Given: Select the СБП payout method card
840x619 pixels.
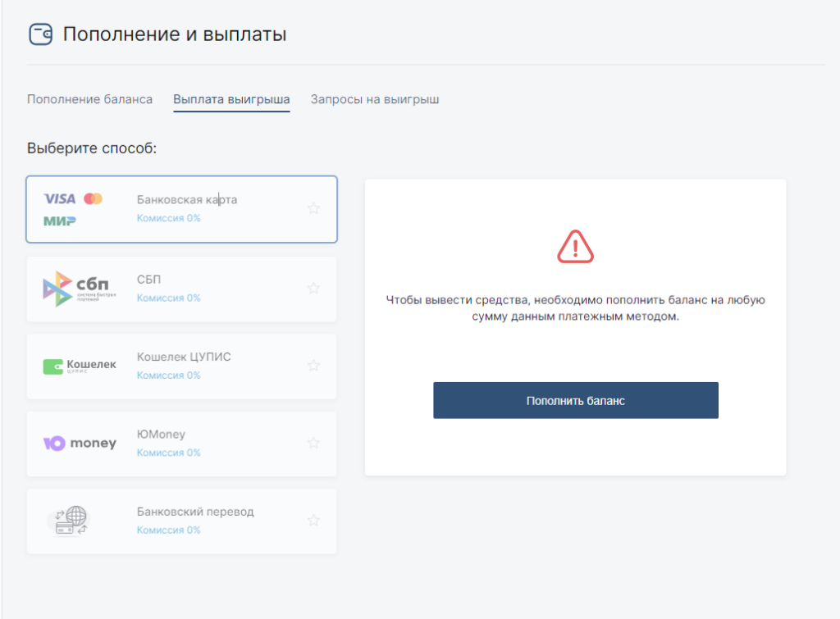Looking at the screenshot, I should pyautogui.click(x=181, y=289).
